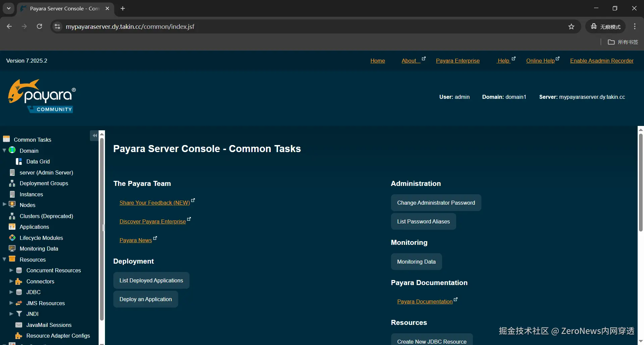The height and width of the screenshot is (345, 644).
Task: Expand the Nodes tree node
Action: (x=4, y=204)
